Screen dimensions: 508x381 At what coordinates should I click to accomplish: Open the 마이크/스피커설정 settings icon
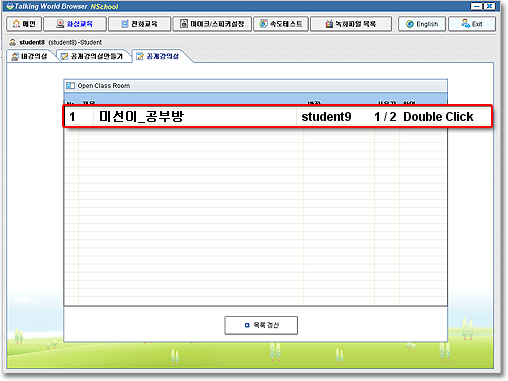pos(184,24)
